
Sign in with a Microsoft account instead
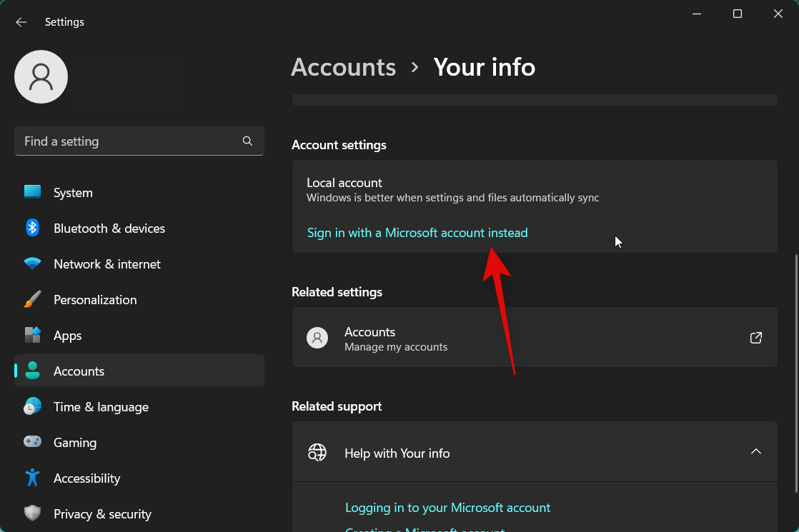(x=417, y=232)
